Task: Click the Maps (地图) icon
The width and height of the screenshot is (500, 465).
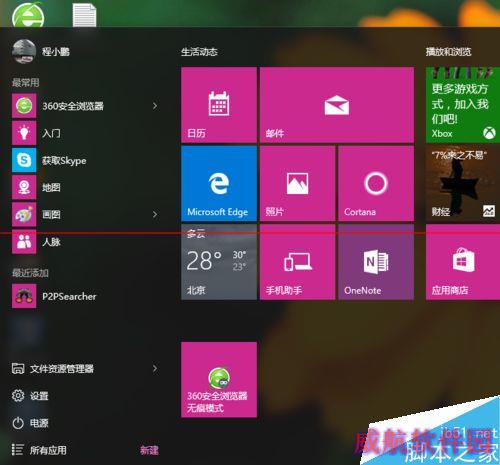Action: tap(24, 187)
